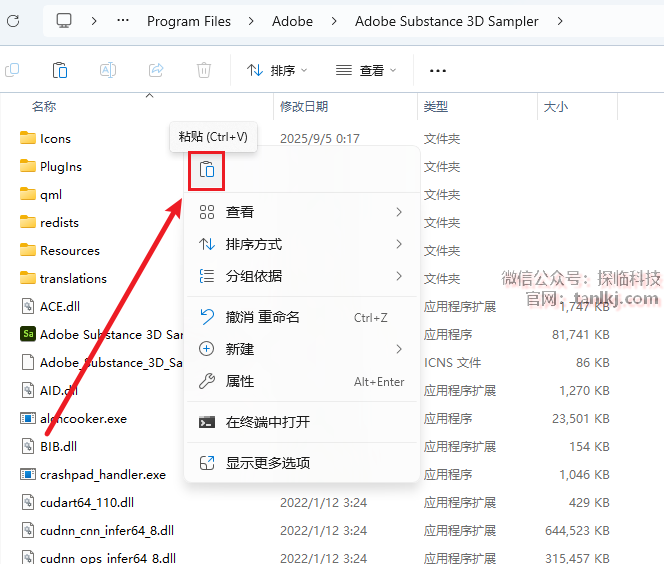Select the translations folder

73,278
